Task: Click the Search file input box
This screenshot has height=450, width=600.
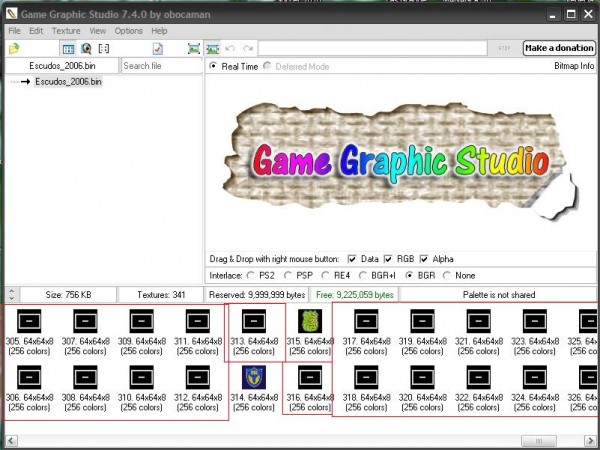Action: tap(161, 66)
